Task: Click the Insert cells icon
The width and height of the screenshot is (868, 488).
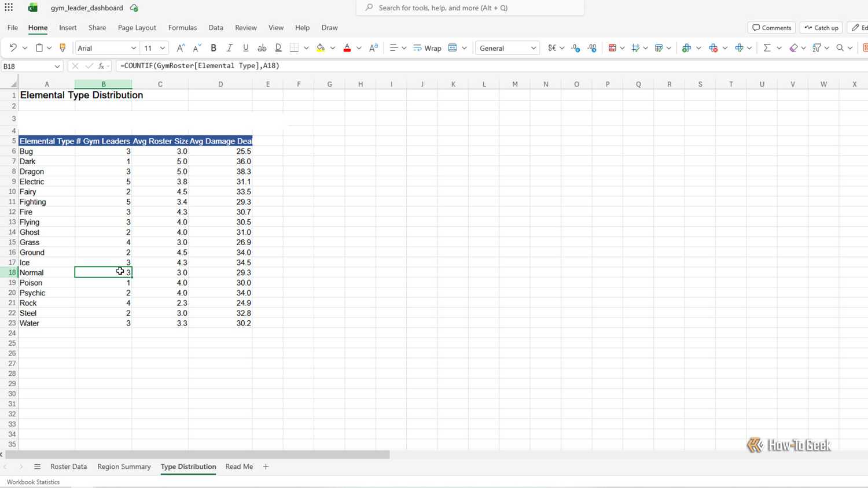Action: click(686, 48)
